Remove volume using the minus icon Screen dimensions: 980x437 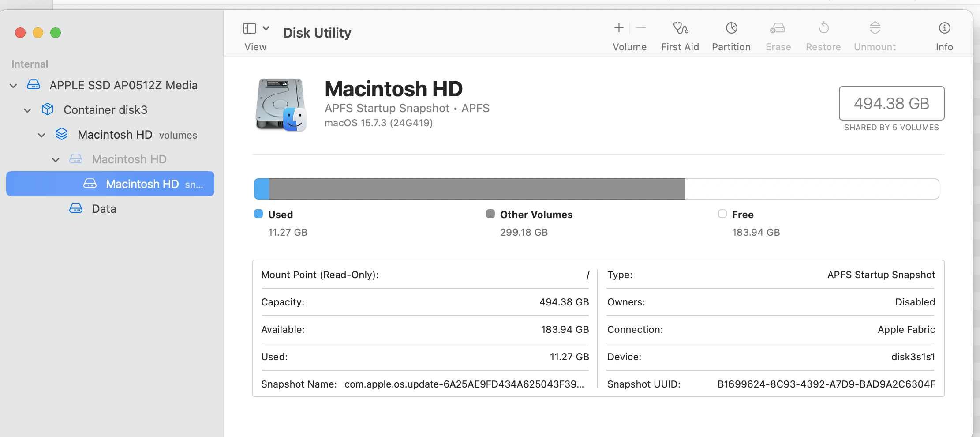point(641,28)
